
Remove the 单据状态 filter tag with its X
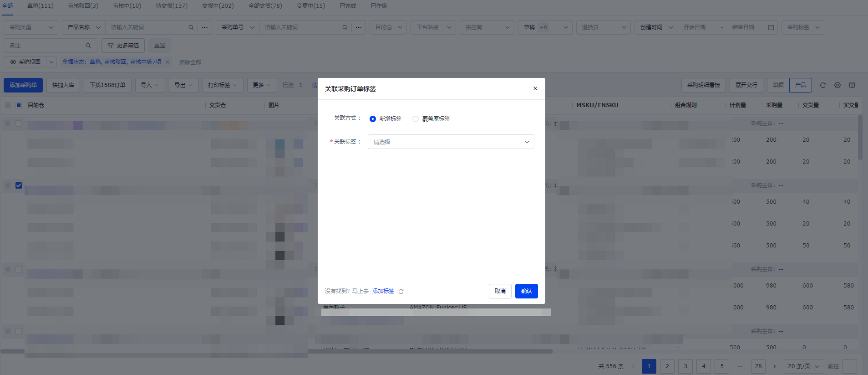click(x=168, y=62)
